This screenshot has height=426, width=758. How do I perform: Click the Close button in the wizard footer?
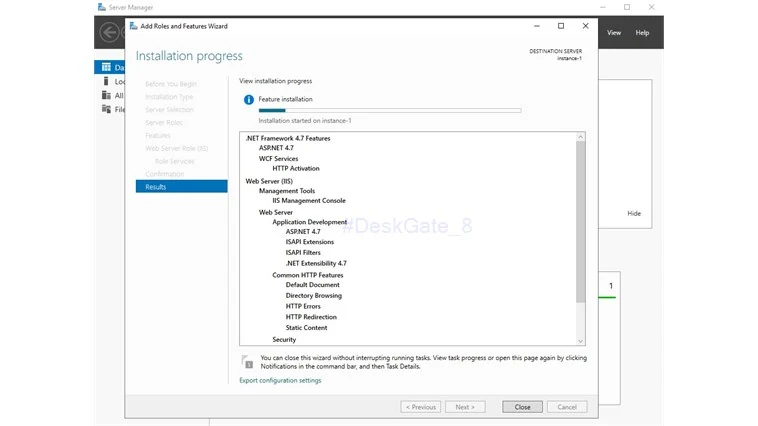click(522, 407)
